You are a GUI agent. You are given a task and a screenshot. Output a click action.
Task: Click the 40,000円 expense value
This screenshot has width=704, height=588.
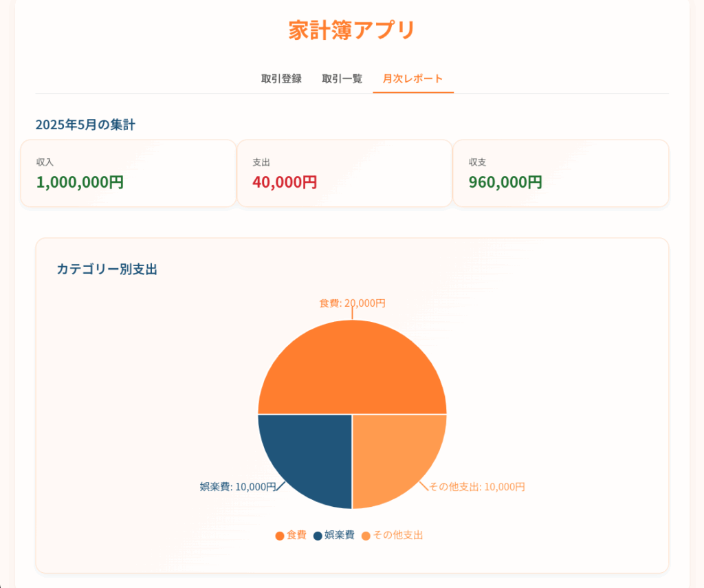[285, 182]
